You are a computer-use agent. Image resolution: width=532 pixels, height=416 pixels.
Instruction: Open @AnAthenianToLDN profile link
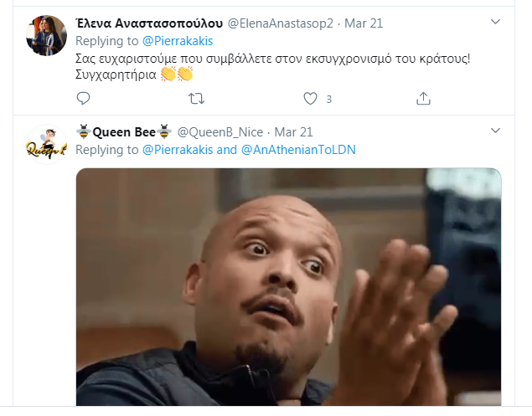[298, 150]
